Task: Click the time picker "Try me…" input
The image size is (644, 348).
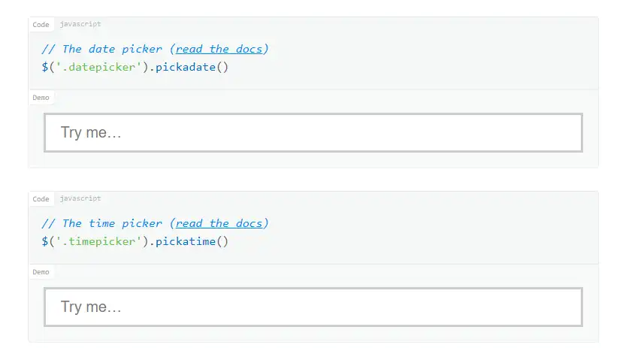Action: [x=313, y=307]
